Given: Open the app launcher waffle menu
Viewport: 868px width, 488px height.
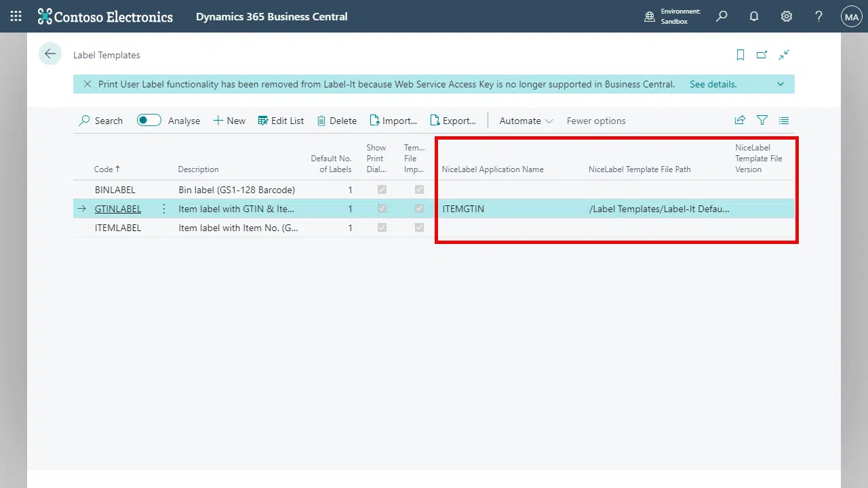Looking at the screenshot, I should coord(16,16).
